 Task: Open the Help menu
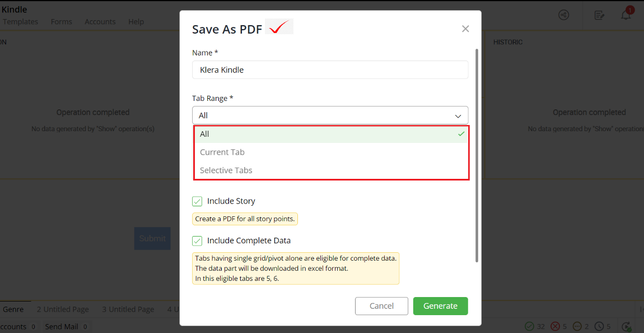coord(136,22)
